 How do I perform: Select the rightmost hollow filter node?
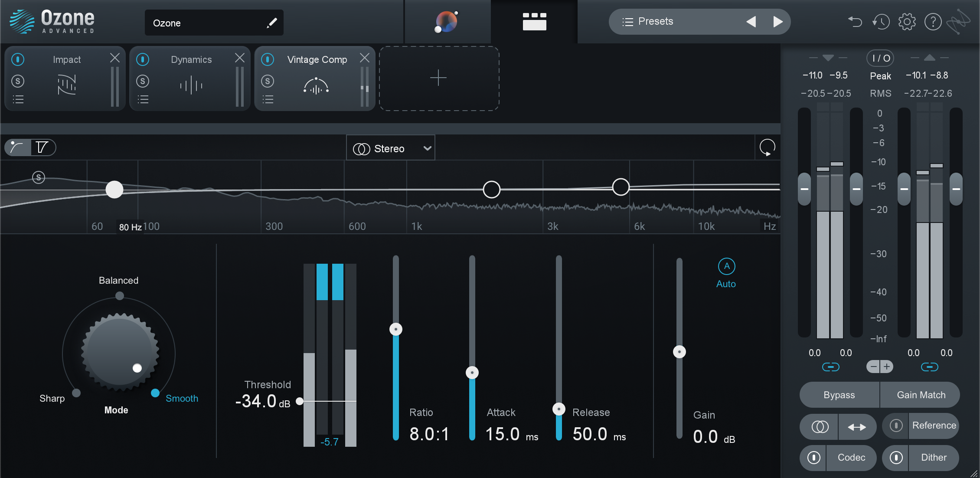pos(621,187)
